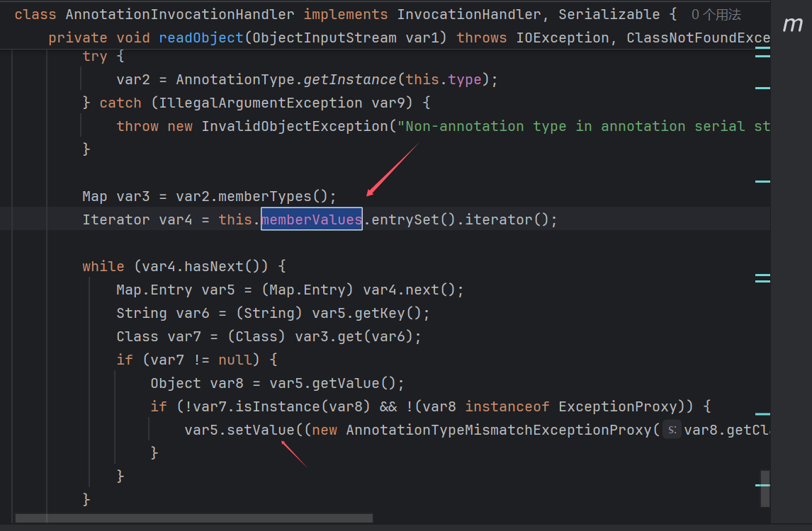Click the InvalidObjectException constructor name
The height and width of the screenshot is (531, 812).
tap(295, 126)
